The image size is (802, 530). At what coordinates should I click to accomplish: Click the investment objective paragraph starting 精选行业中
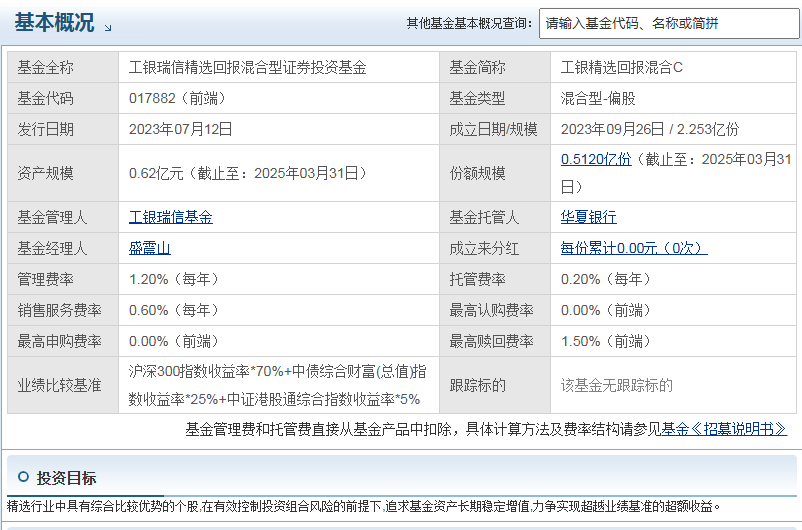pos(364,506)
